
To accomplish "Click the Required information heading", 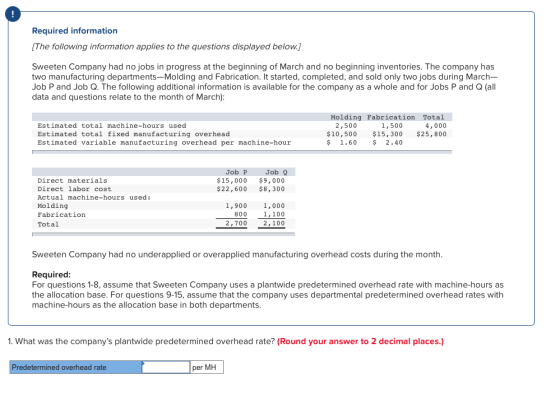I will [75, 31].
